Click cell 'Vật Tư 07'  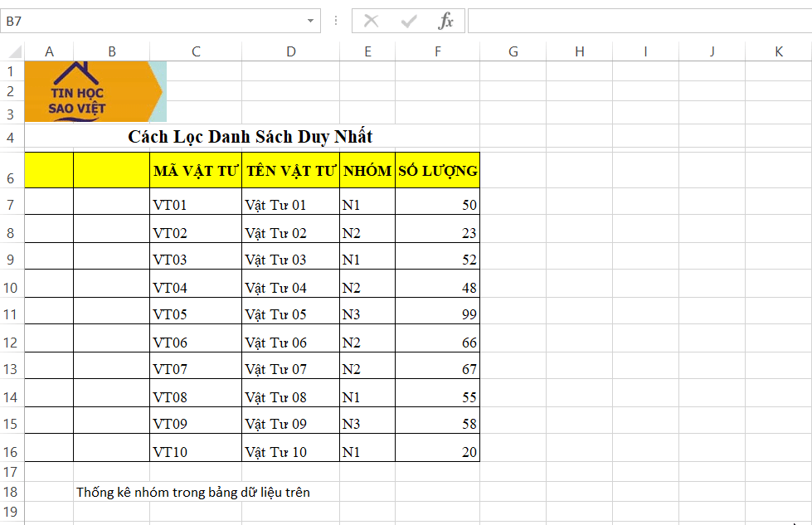point(291,366)
